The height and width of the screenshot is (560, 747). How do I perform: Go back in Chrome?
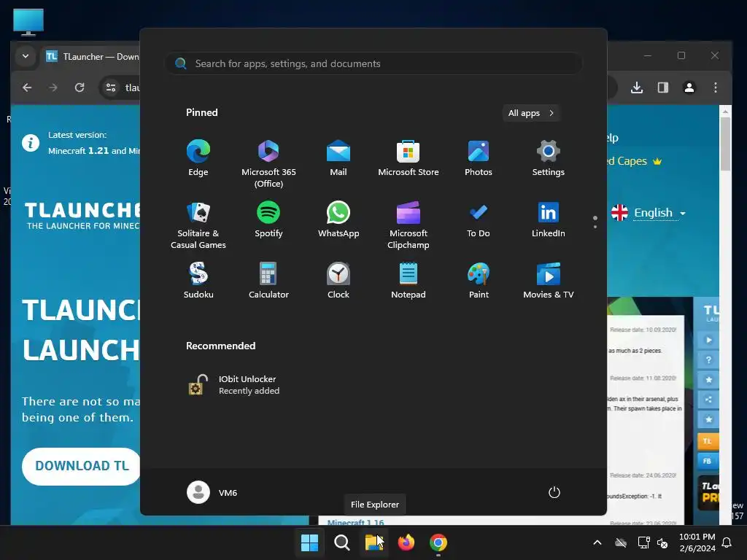click(27, 87)
